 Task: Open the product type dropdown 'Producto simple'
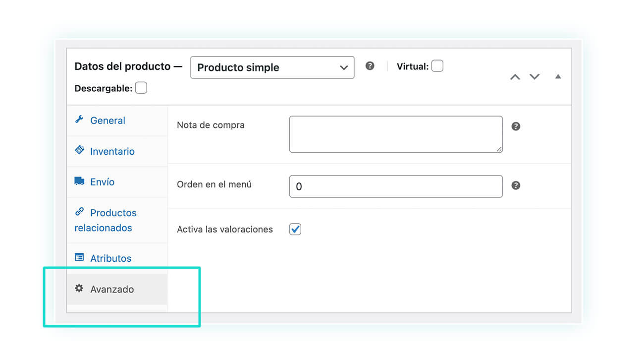pyautogui.click(x=272, y=67)
